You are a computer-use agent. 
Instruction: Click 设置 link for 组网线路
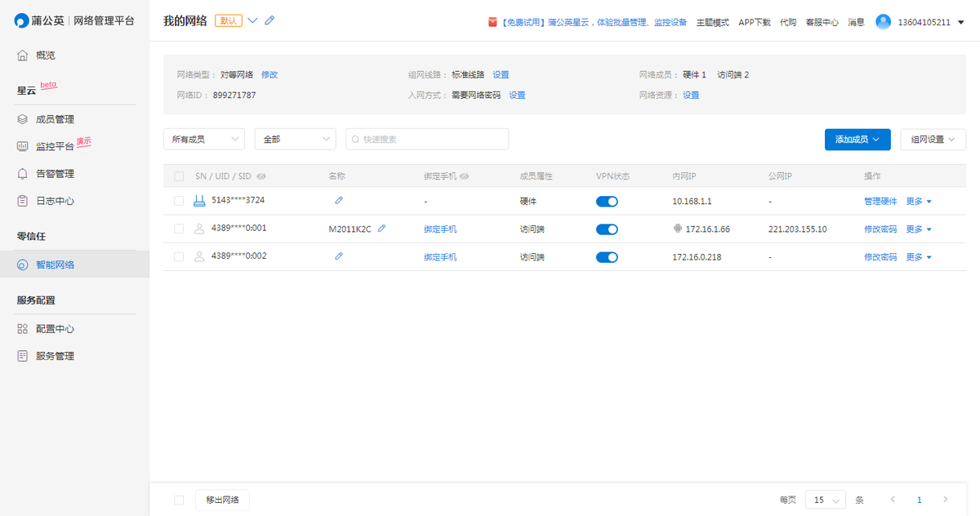coord(501,74)
